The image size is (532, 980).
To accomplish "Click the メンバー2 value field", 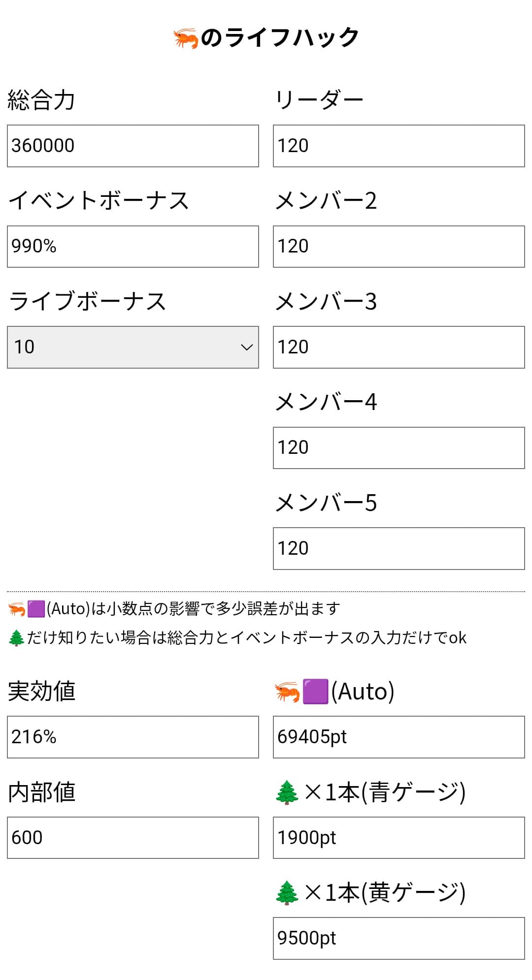I will pyautogui.click(x=399, y=247).
